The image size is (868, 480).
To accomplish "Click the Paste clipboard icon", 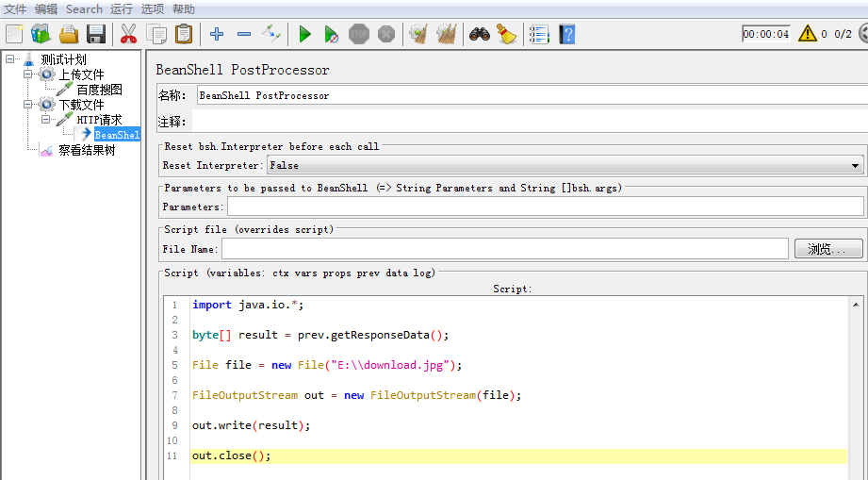I will click(183, 34).
